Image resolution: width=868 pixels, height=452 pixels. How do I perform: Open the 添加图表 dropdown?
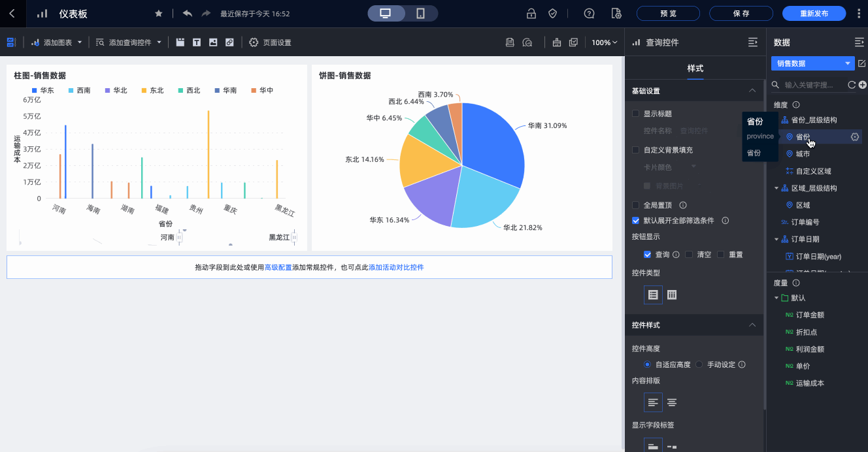pyautogui.click(x=57, y=42)
